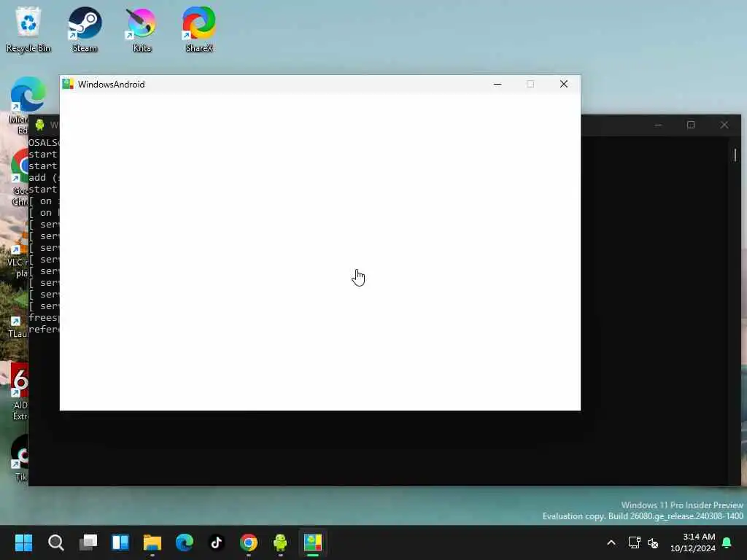
Task: Open the Microsoft Edge desktop shortcut
Action: [28, 94]
